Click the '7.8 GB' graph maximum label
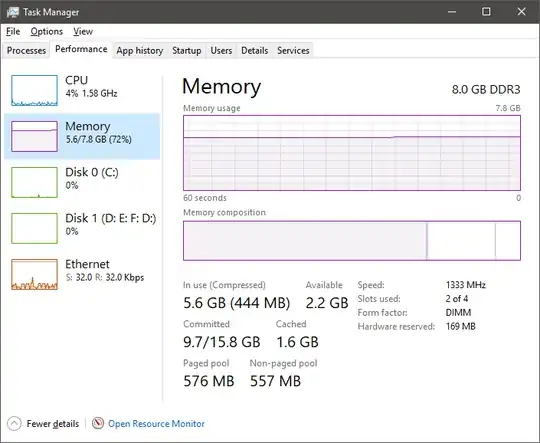540x443 pixels. tap(508, 108)
